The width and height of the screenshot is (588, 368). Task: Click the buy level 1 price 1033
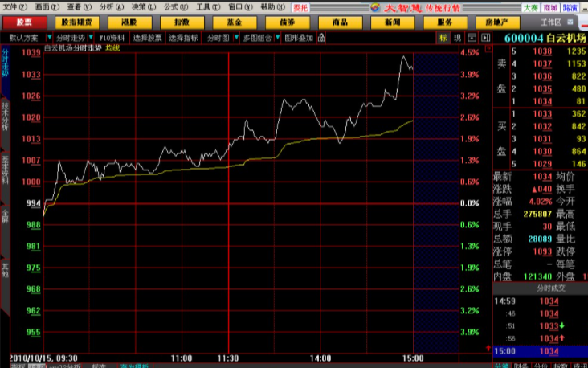[x=542, y=114]
